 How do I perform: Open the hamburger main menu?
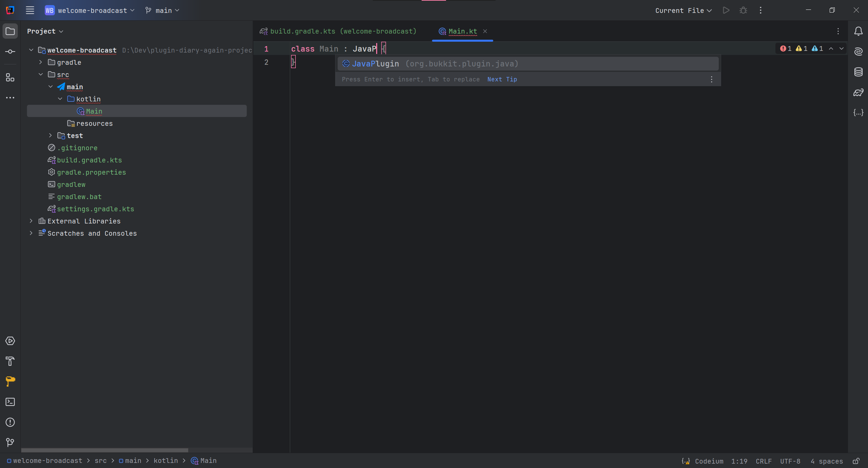pos(30,10)
